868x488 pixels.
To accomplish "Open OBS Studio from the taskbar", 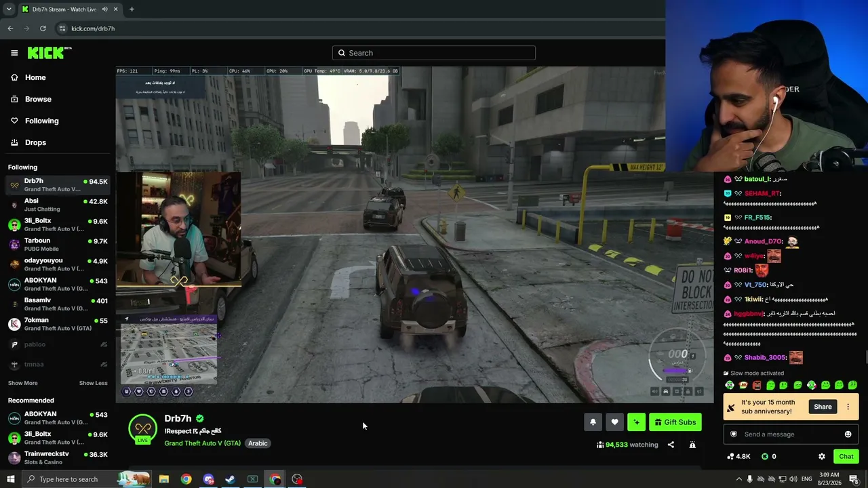I will point(297,479).
